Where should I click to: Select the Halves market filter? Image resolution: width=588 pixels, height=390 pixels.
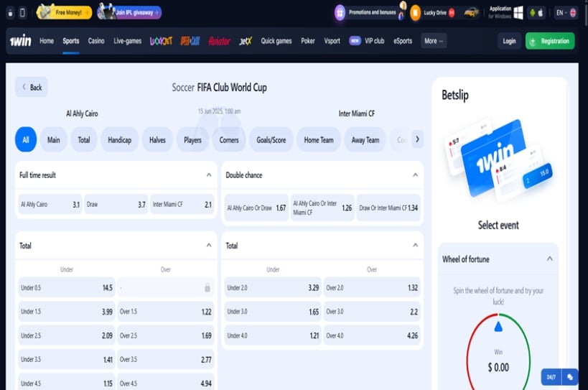coord(157,140)
